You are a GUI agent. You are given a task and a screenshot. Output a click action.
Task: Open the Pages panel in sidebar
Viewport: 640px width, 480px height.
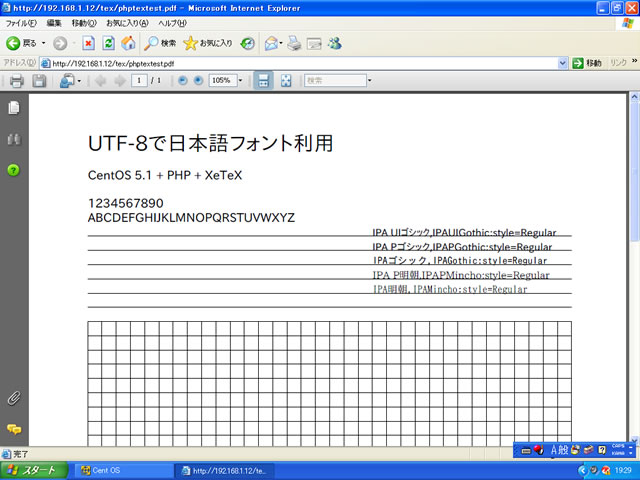(x=14, y=107)
